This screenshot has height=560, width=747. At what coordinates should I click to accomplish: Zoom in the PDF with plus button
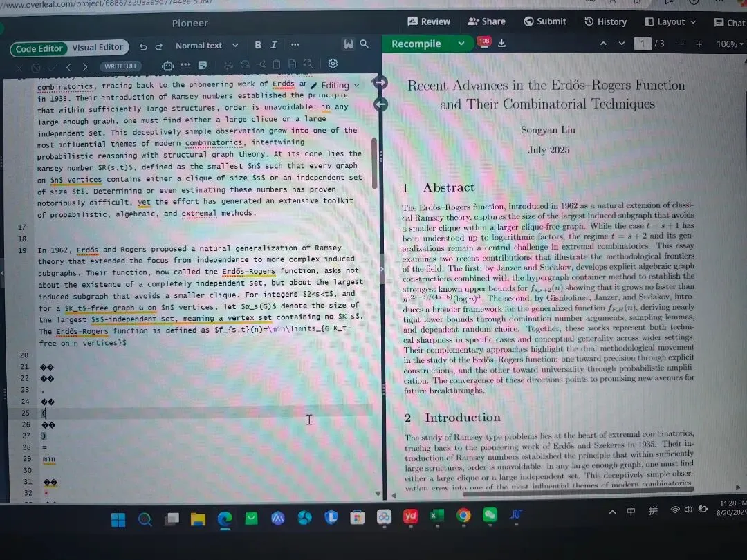coord(699,44)
